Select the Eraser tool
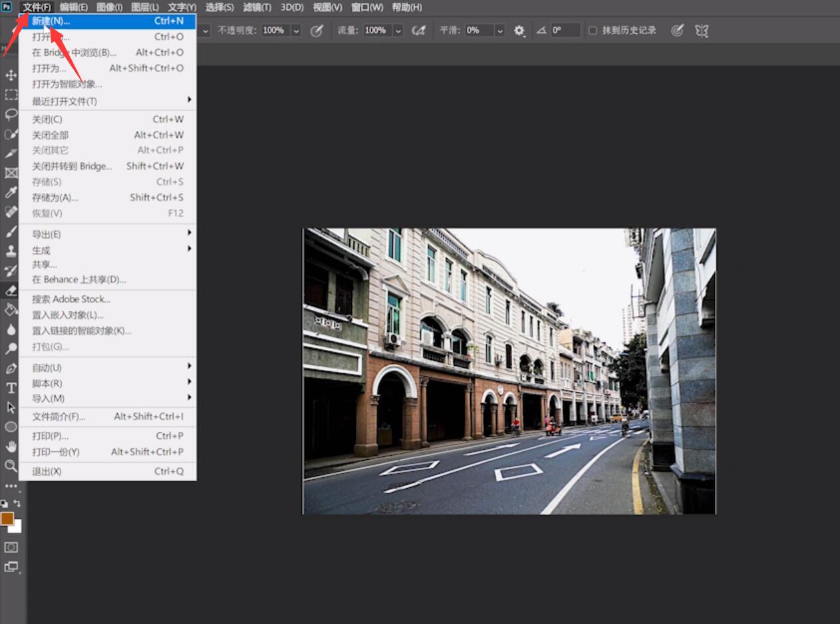Image resolution: width=840 pixels, height=624 pixels. click(x=11, y=290)
